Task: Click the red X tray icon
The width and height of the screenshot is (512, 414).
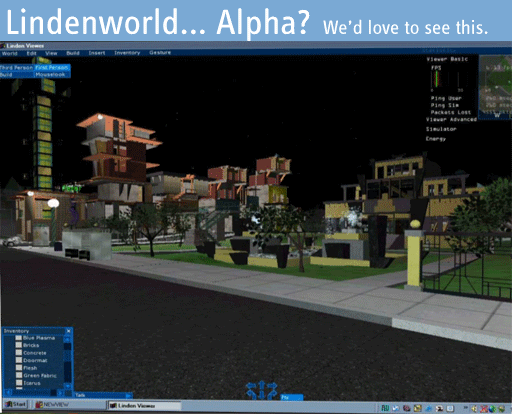Action: (484, 409)
